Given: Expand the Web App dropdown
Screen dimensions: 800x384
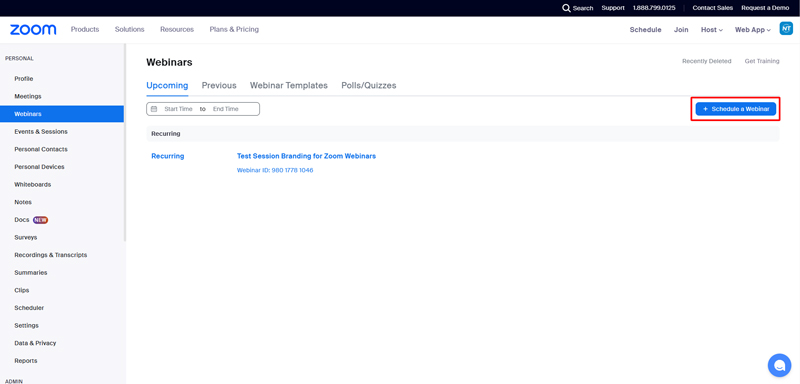Looking at the screenshot, I should 753,30.
